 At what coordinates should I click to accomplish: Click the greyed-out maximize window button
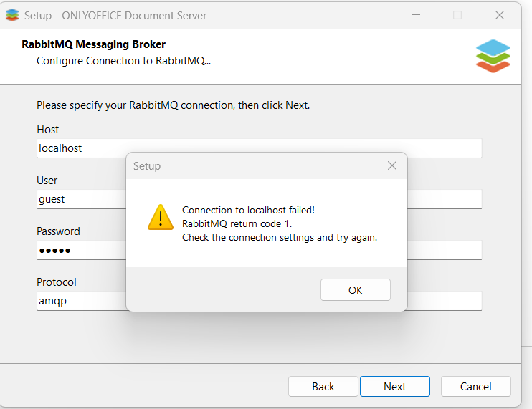(457, 14)
